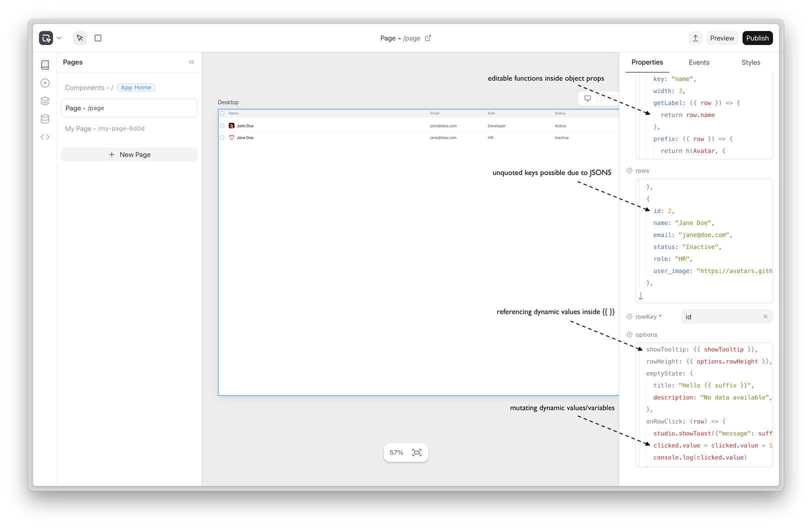Select the container rectangle tool
812x528 pixels.
[x=98, y=38]
